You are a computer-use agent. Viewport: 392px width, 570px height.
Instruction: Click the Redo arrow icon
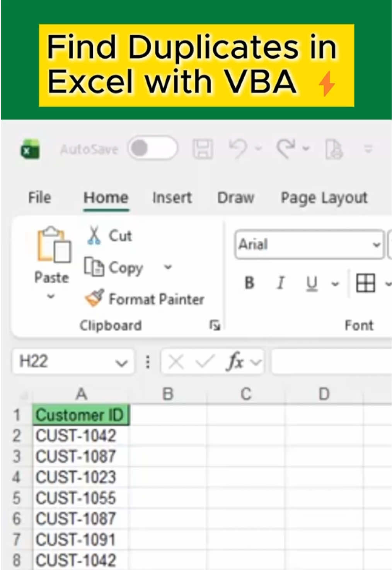pyautogui.click(x=286, y=148)
